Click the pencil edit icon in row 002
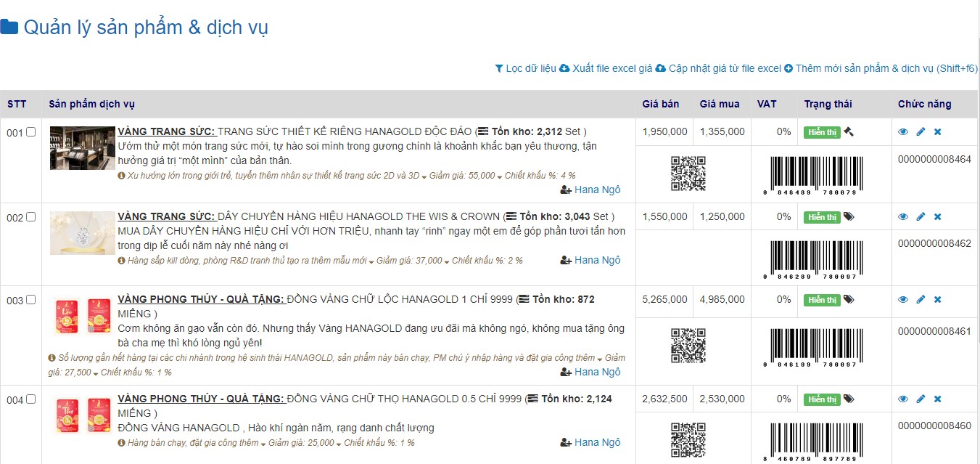 tap(921, 217)
